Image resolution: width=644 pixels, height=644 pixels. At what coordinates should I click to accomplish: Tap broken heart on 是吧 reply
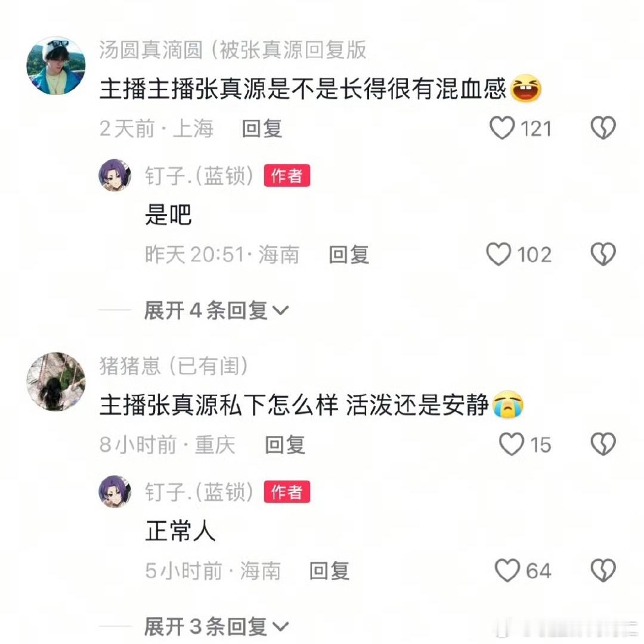[603, 254]
